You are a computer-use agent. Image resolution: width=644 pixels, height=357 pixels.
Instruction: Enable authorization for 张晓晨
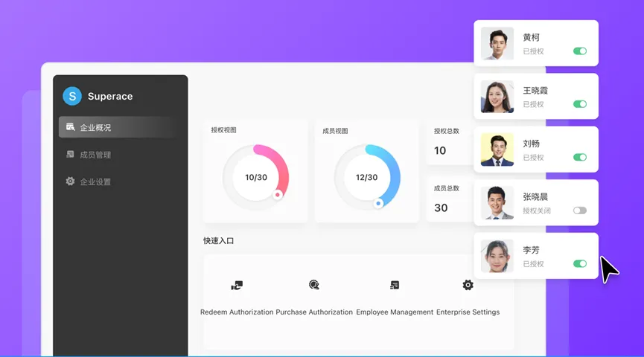coord(580,210)
